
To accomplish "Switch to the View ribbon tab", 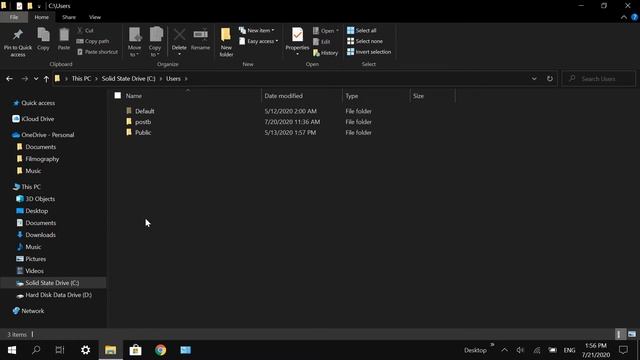I will click(95, 17).
